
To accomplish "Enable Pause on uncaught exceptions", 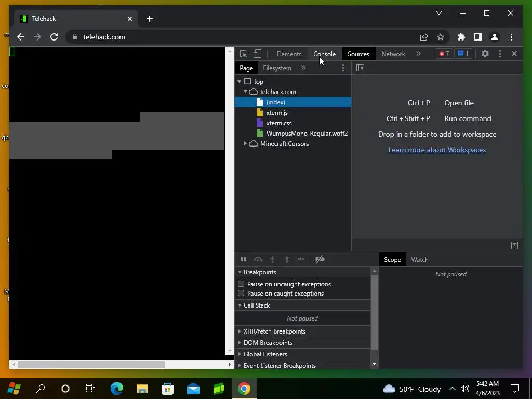I will (241, 284).
